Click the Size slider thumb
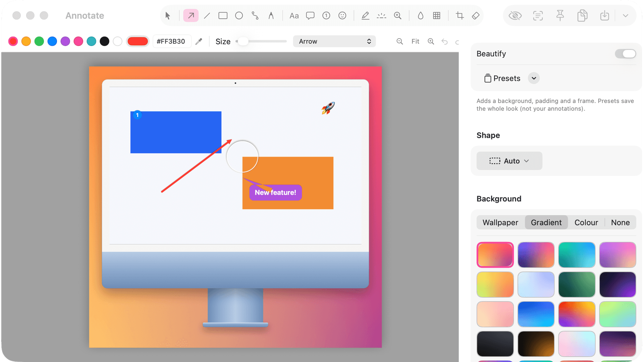The height and width of the screenshot is (362, 644). [x=243, y=41]
